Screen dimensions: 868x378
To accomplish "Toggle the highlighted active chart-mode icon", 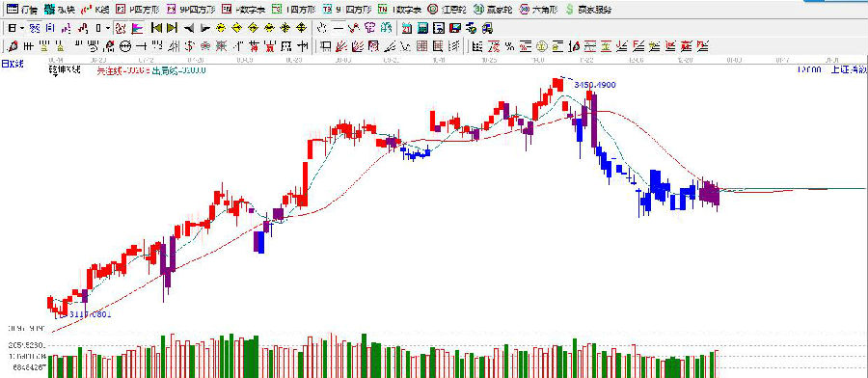I will [121, 28].
